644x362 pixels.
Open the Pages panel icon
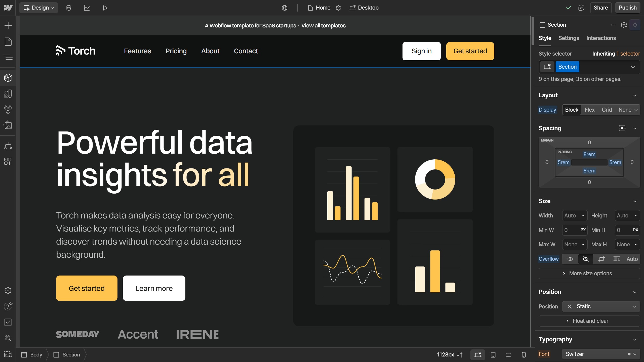tap(8, 41)
